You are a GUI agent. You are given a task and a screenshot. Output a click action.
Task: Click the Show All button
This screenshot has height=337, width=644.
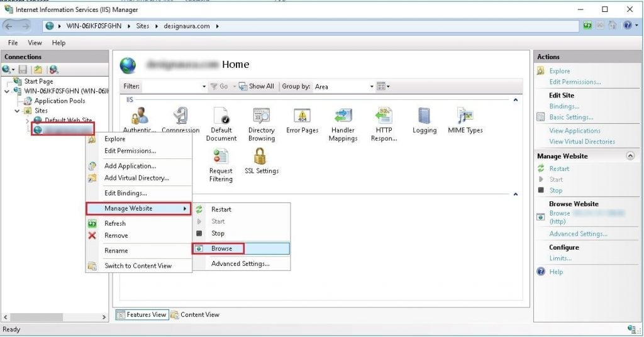[257, 86]
